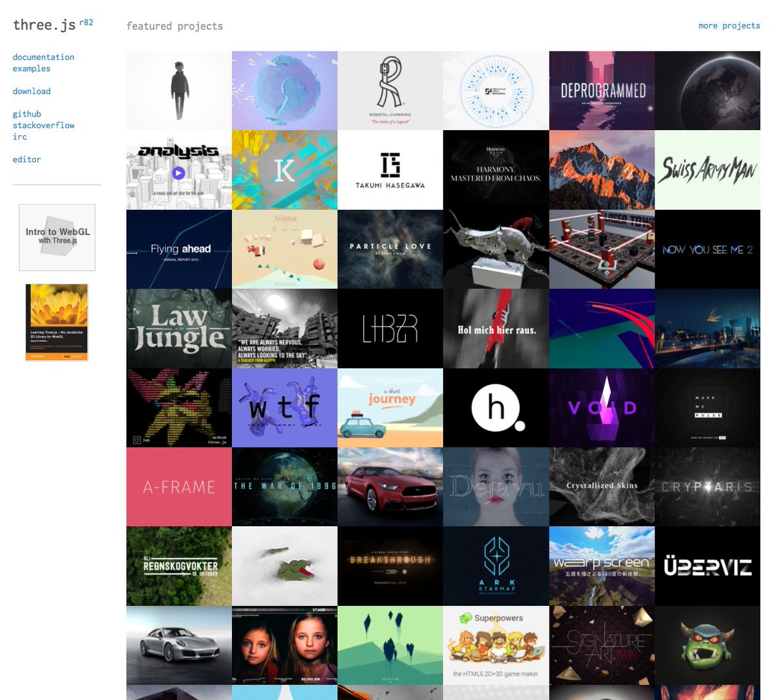Launch the editor link
Viewport: 773px width, 700px height.
point(27,160)
